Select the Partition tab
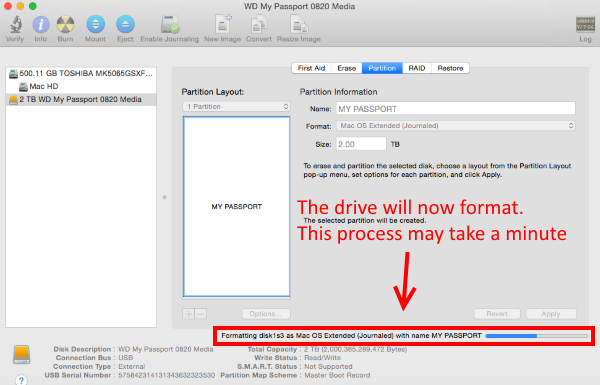This screenshot has width=600, height=385. 382,68
